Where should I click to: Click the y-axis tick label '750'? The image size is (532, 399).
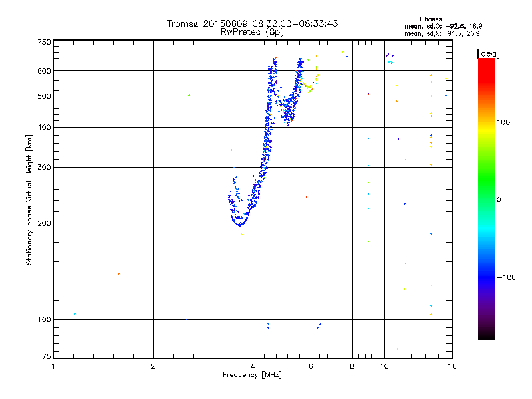pos(44,42)
